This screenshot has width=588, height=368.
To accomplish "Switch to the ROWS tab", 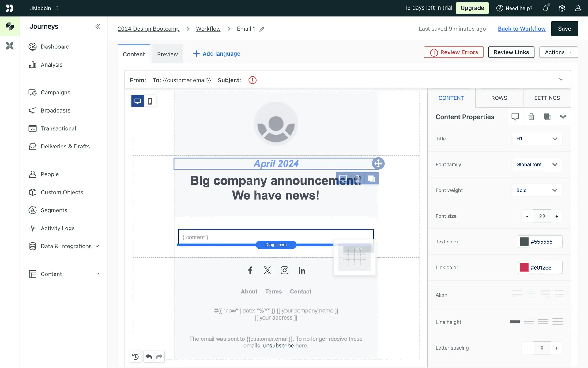I will [x=499, y=98].
